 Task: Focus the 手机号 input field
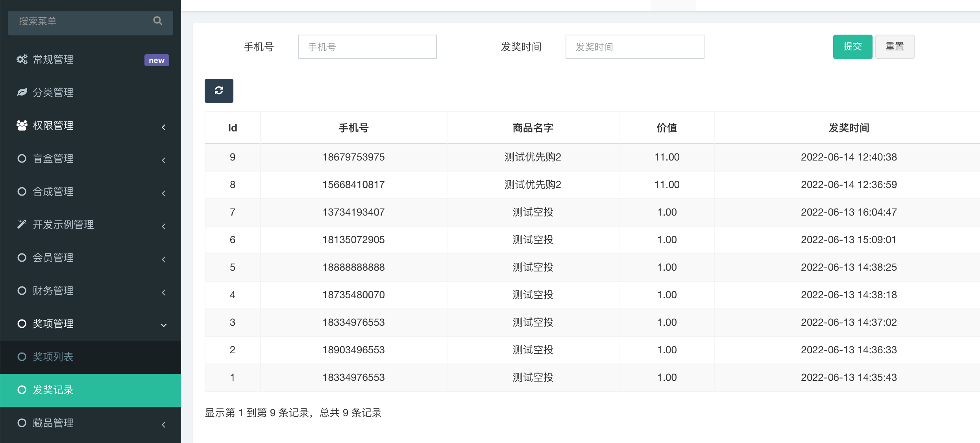click(367, 47)
